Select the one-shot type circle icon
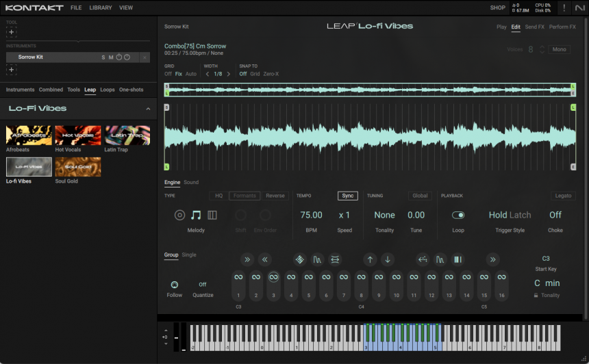Image resolution: width=589 pixels, height=364 pixels. point(179,215)
